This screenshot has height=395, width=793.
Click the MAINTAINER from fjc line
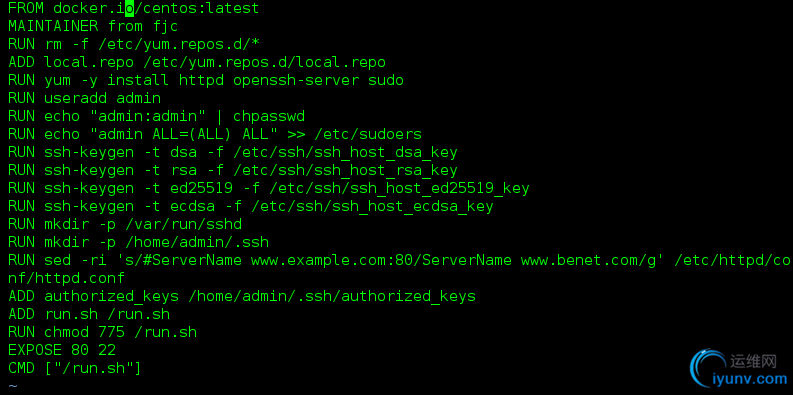[x=93, y=26]
